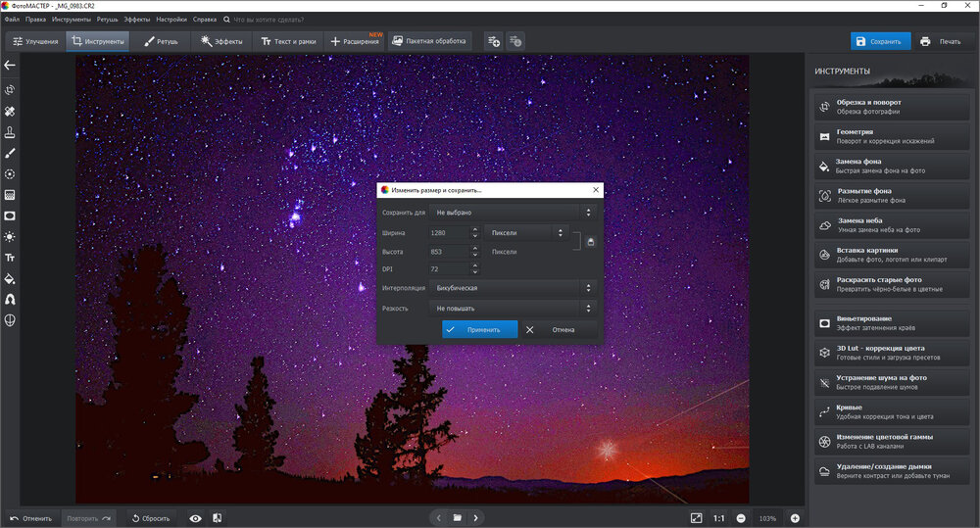Toggle the eye preview of original photo
The width and height of the screenshot is (980, 528).
pyautogui.click(x=195, y=517)
